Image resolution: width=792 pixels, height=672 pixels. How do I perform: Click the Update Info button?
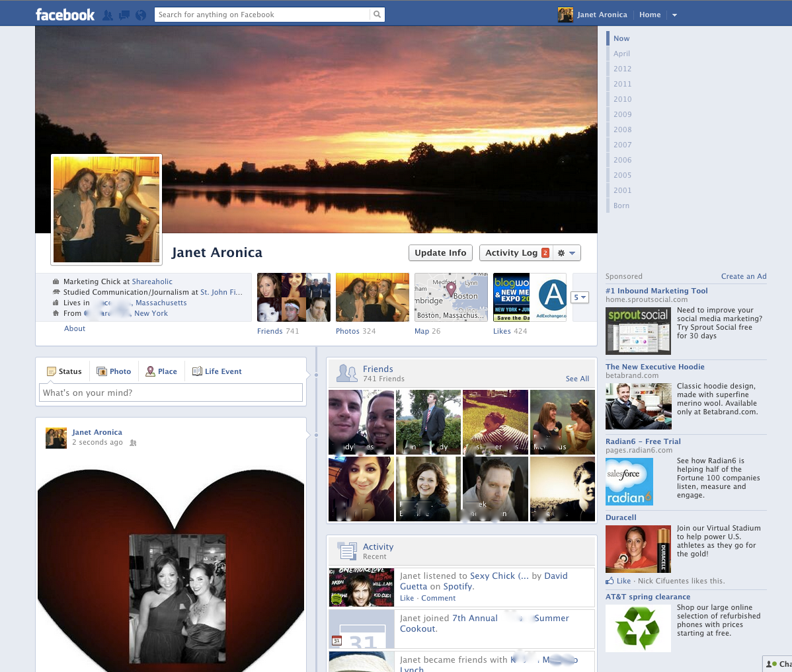tap(440, 252)
